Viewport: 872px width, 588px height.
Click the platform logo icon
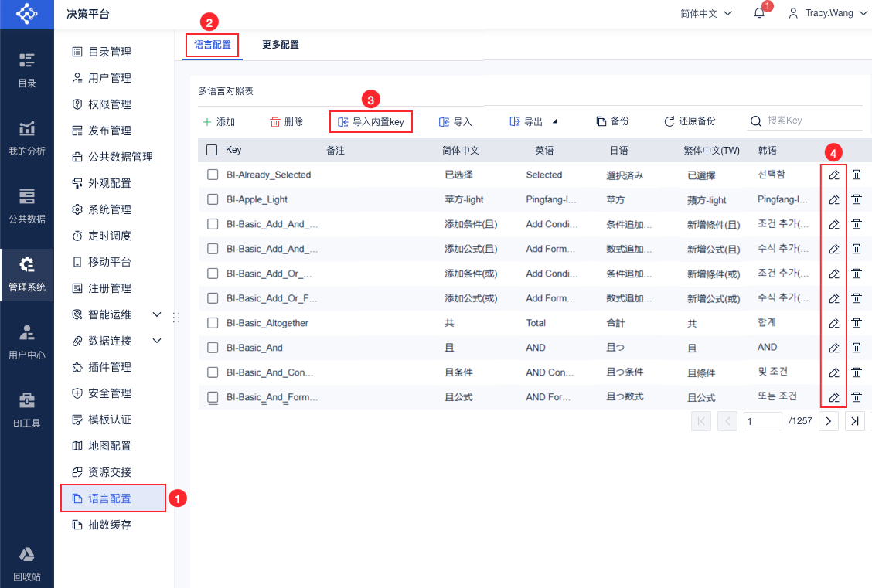point(27,14)
